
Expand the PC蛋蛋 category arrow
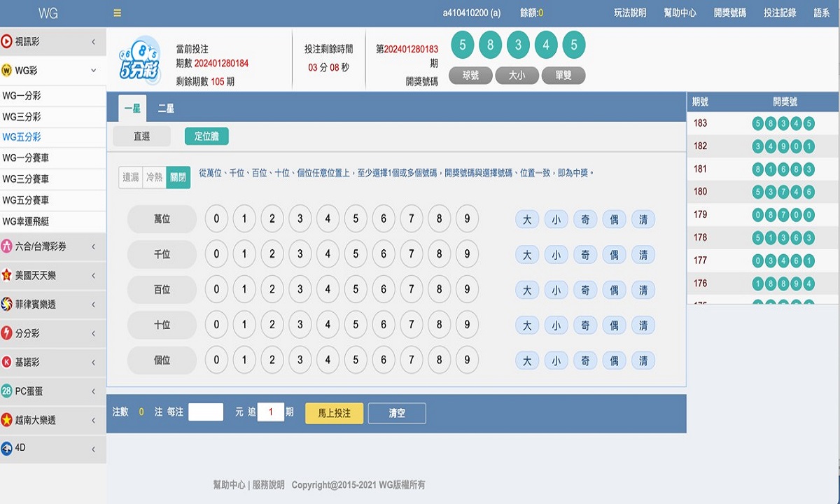(94, 391)
